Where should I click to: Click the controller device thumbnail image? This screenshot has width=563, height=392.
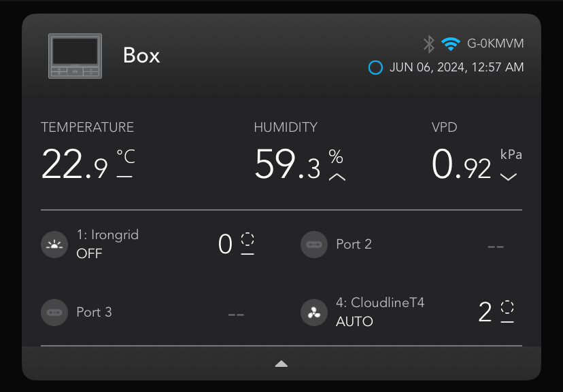click(75, 56)
